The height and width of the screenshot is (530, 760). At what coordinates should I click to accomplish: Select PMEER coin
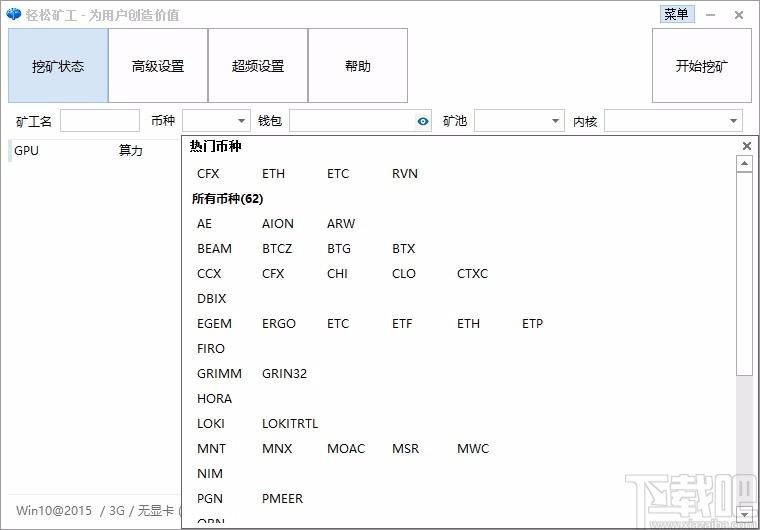click(x=282, y=498)
